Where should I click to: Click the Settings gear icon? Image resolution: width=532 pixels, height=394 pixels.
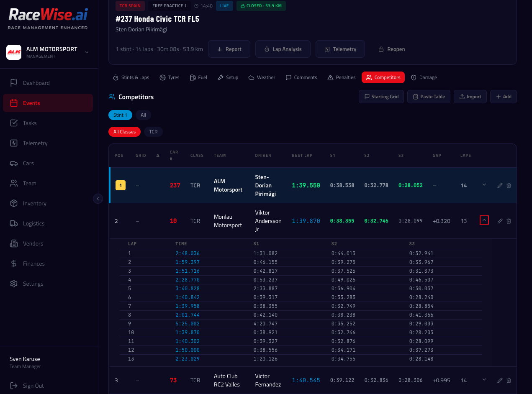tap(14, 284)
